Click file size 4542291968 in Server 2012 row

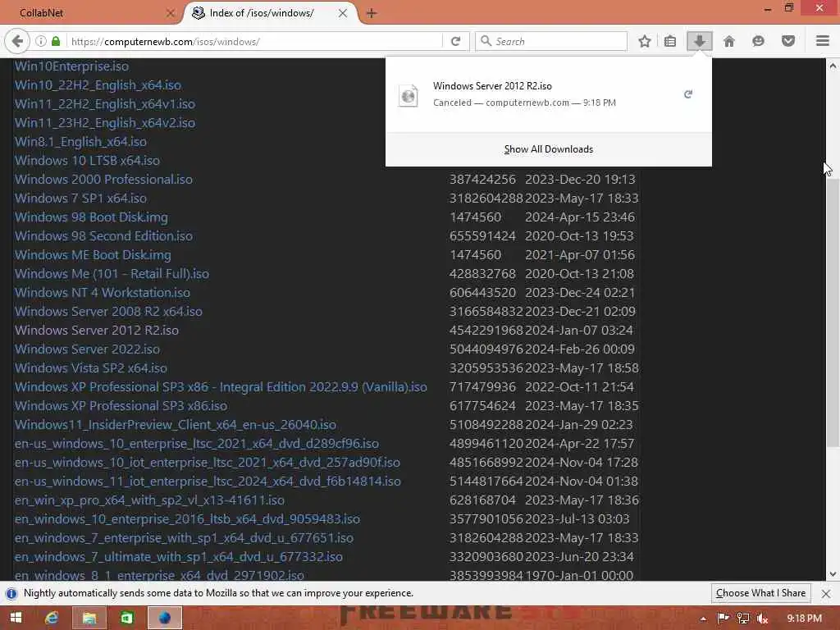pos(486,330)
